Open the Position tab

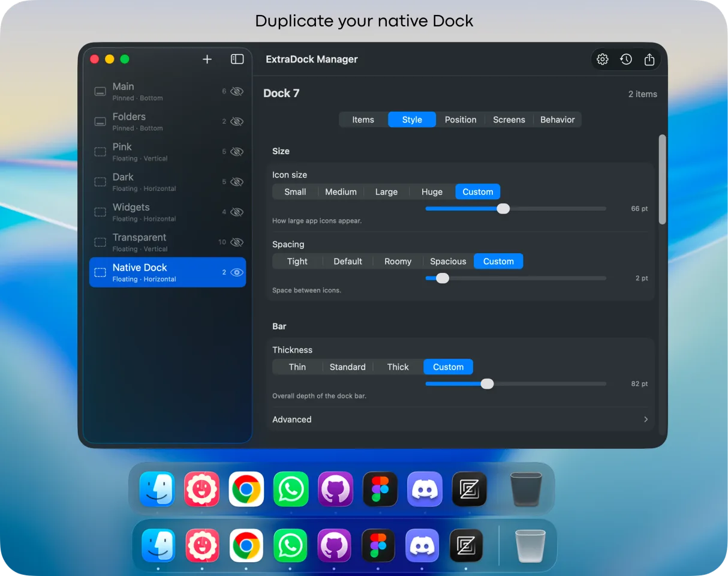(461, 119)
